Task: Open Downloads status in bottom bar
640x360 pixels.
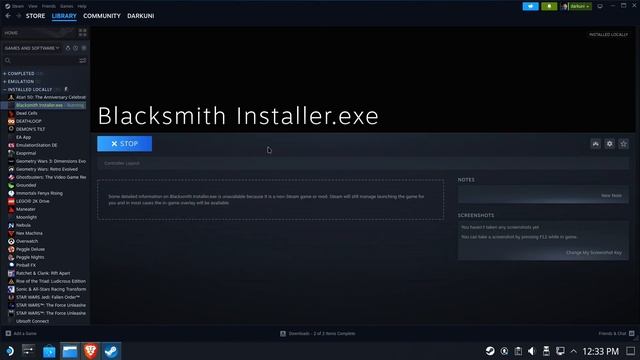Action: point(318,333)
